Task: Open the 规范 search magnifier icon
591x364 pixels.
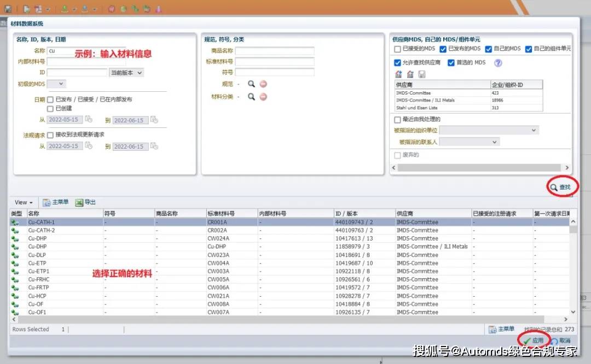Action: (x=252, y=84)
